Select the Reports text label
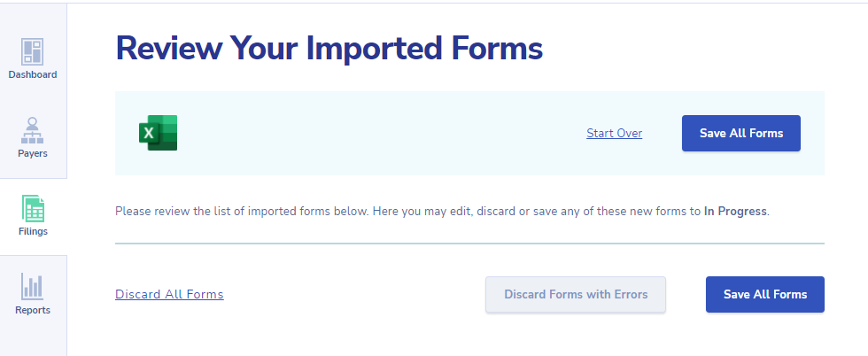 33,310
